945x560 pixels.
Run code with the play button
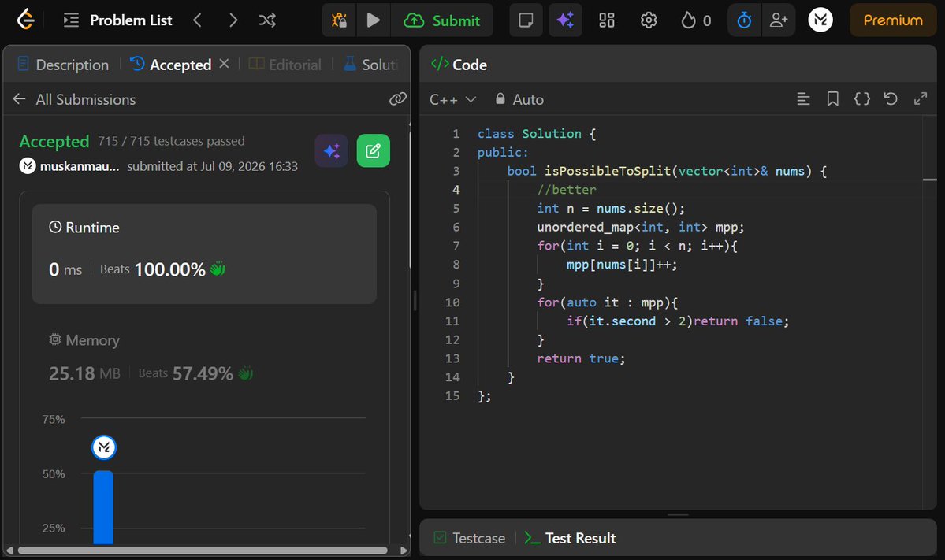(373, 20)
